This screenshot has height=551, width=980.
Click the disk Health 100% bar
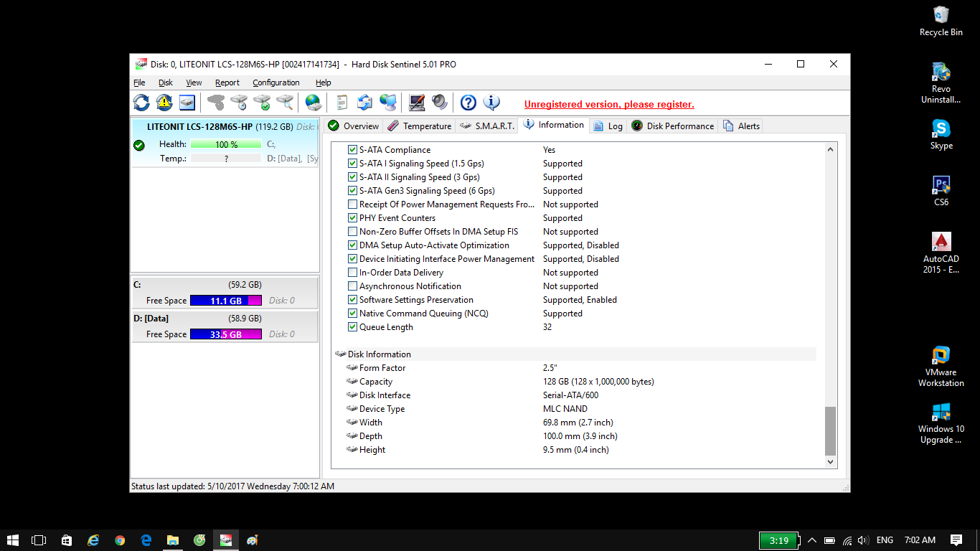[226, 145]
